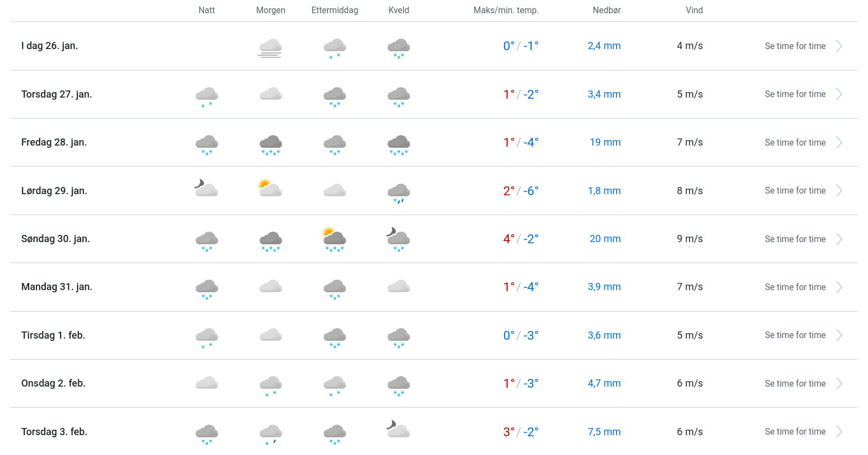Image resolution: width=868 pixels, height=455 pixels.
Task: Click Sunday's evening moon with snow icon
Action: tap(398, 239)
